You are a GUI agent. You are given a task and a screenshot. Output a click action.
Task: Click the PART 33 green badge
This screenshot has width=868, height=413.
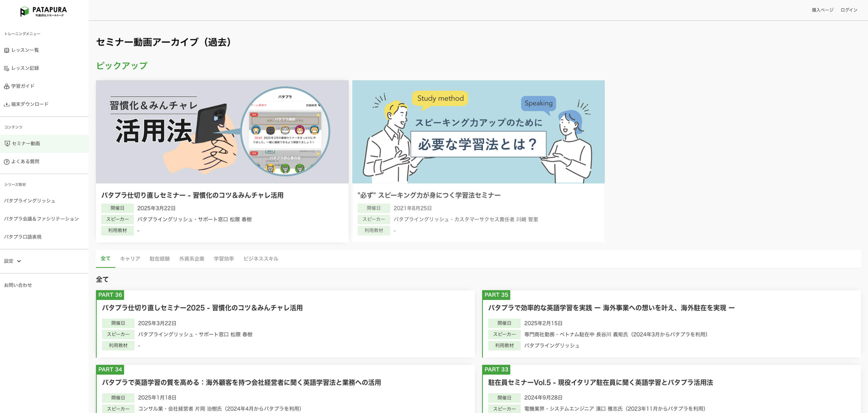click(x=496, y=369)
